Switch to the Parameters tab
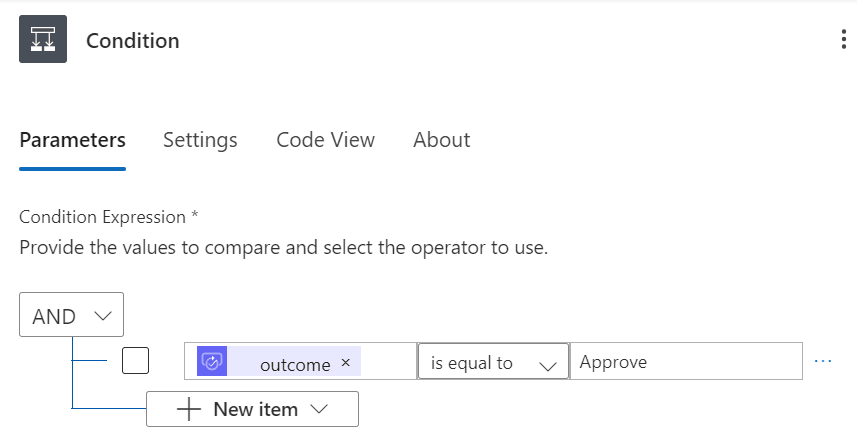The image size is (857, 441). (72, 140)
